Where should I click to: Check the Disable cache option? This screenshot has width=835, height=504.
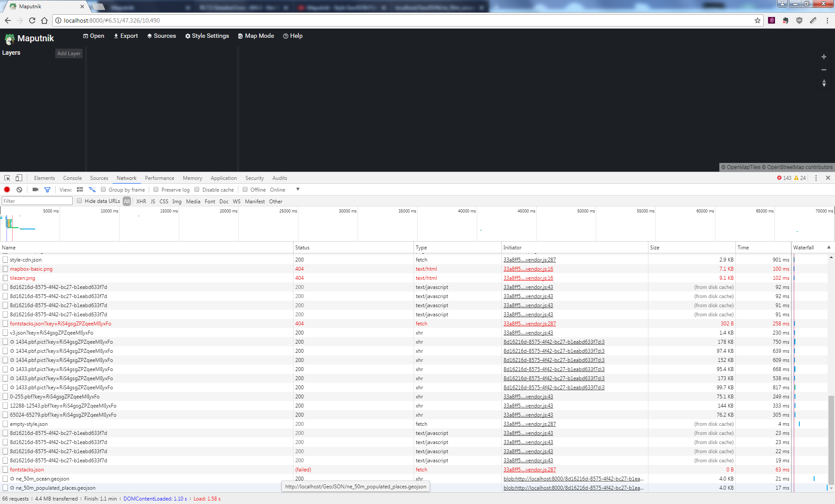click(197, 189)
